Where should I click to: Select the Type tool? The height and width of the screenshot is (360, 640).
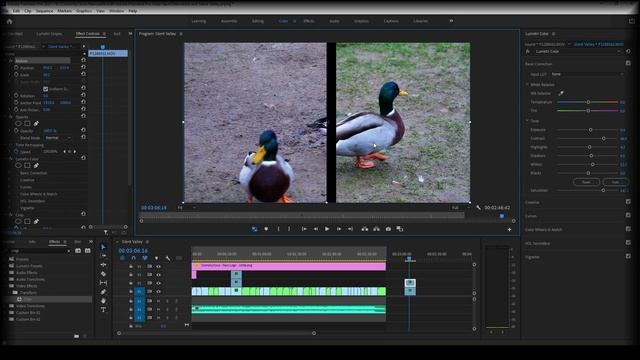103,310
